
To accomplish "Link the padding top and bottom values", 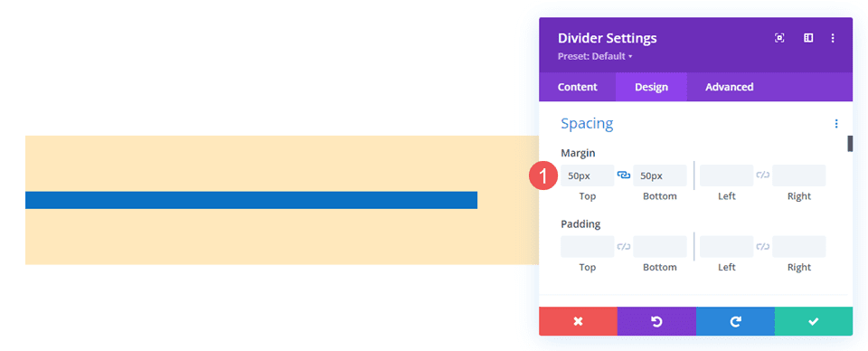I will click(624, 246).
